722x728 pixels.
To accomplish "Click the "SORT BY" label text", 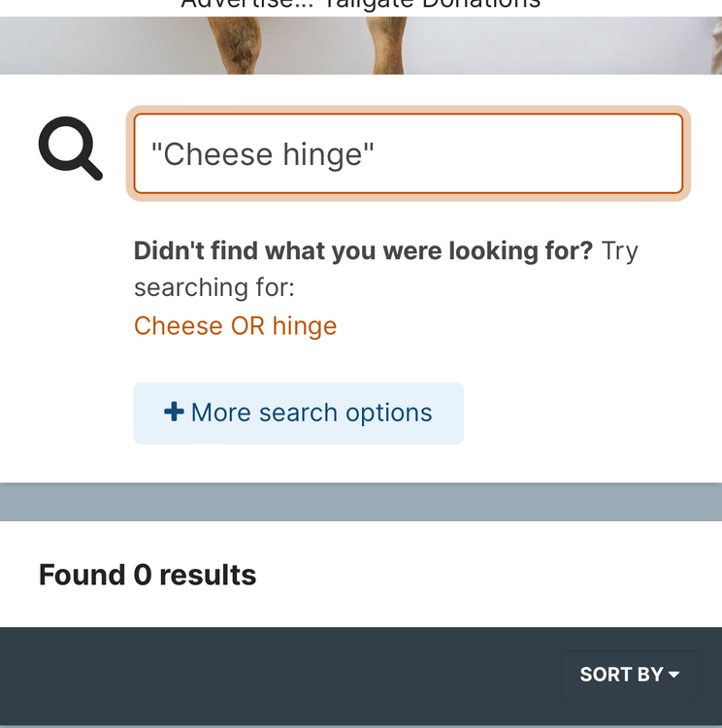I will pyautogui.click(x=621, y=675).
